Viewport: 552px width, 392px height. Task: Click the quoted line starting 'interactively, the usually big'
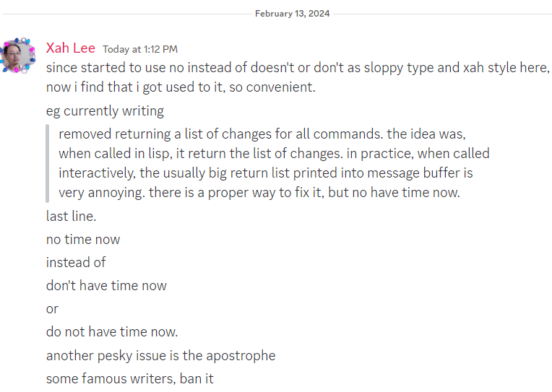pos(265,173)
